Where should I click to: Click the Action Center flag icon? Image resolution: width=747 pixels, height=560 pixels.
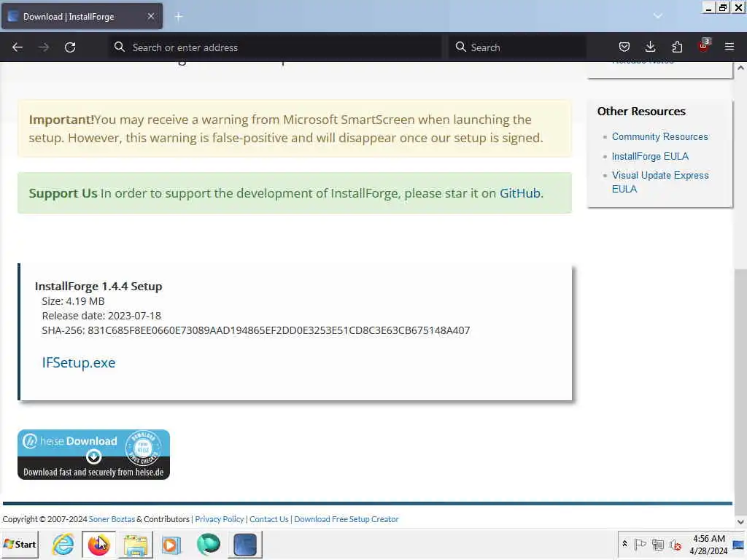(x=640, y=544)
